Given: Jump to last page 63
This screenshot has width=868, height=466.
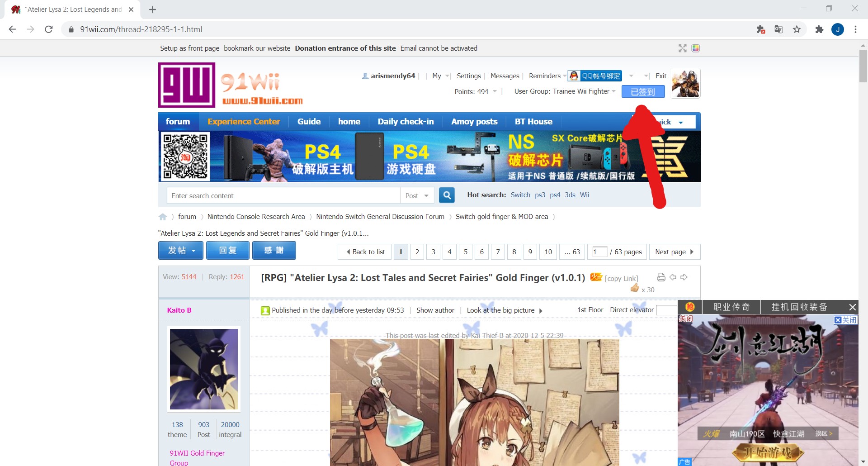Looking at the screenshot, I should point(572,252).
